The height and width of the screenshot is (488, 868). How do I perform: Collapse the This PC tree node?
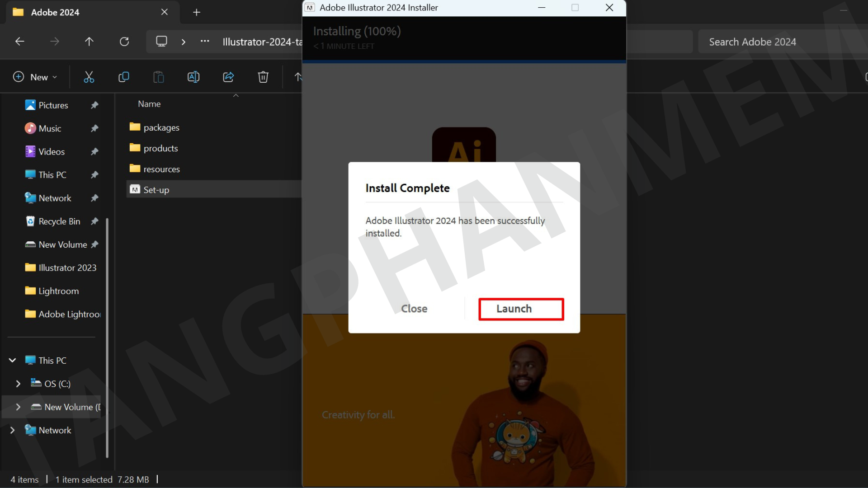coord(13,361)
